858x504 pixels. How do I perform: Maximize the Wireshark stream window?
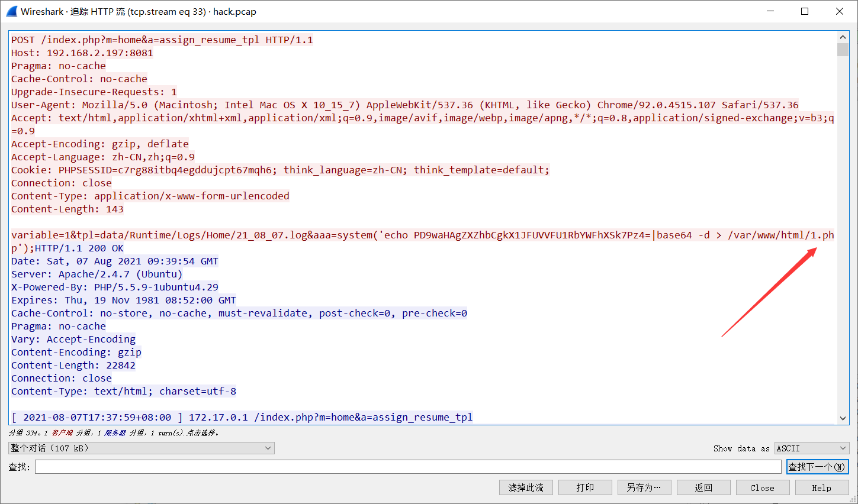click(x=805, y=11)
